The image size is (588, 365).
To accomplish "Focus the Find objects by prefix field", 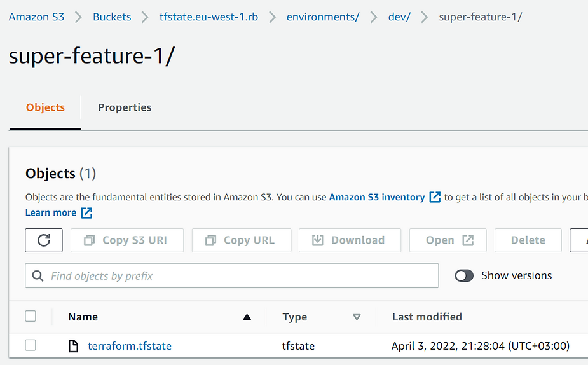I will (232, 276).
